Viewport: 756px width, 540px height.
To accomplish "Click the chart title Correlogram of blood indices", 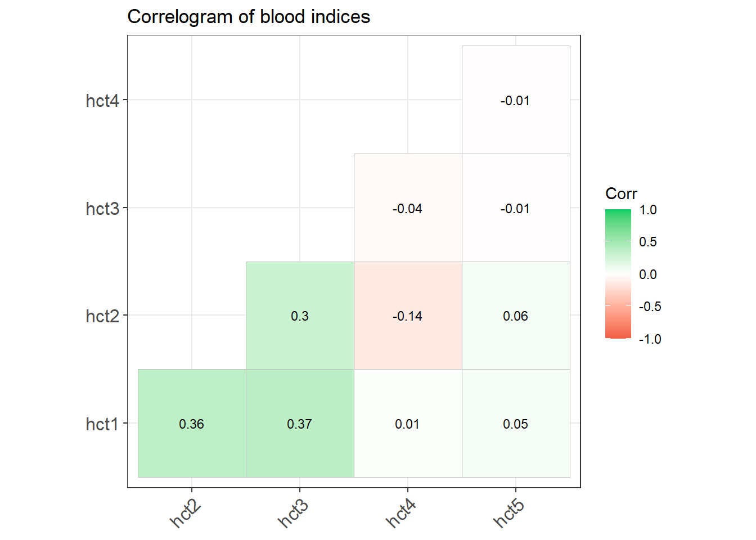I will tap(249, 17).
